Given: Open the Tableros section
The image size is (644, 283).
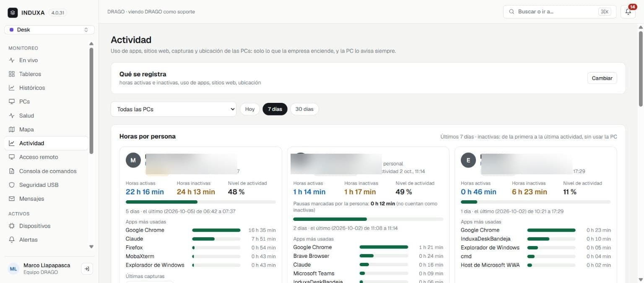Looking at the screenshot, I should click(46, 74).
